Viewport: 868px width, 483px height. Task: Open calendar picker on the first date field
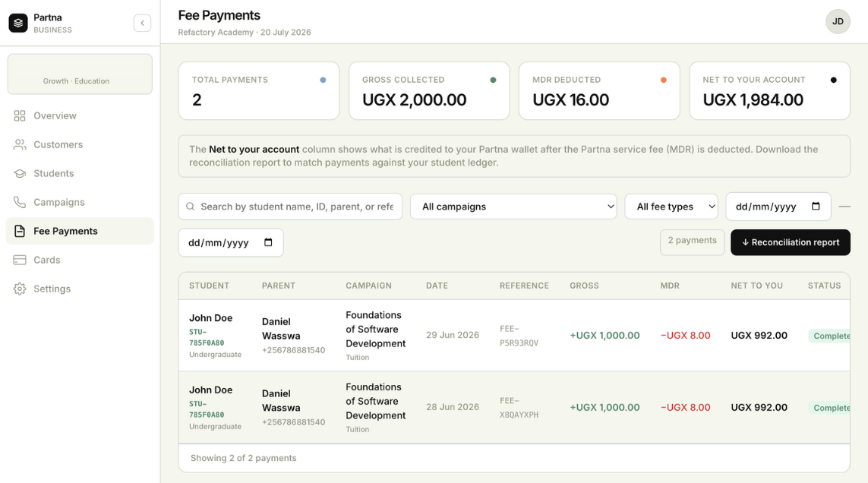[816, 206]
